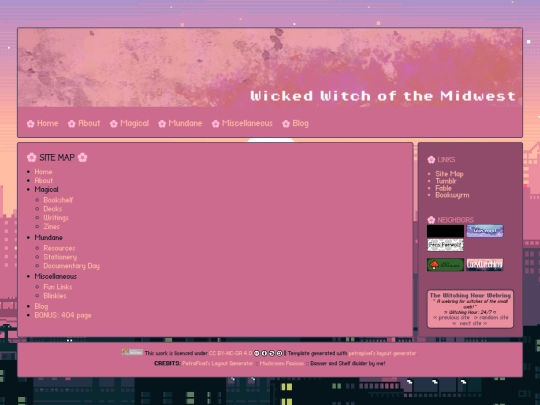Open the Documentary Day link
Screen dimensions: 540x405
coord(72,266)
